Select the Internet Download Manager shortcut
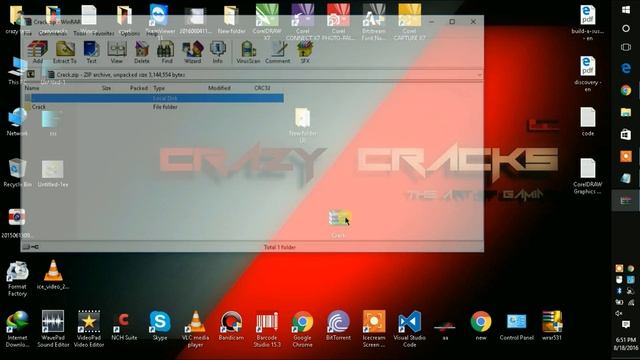The width and height of the screenshot is (640, 360). (x=17, y=329)
